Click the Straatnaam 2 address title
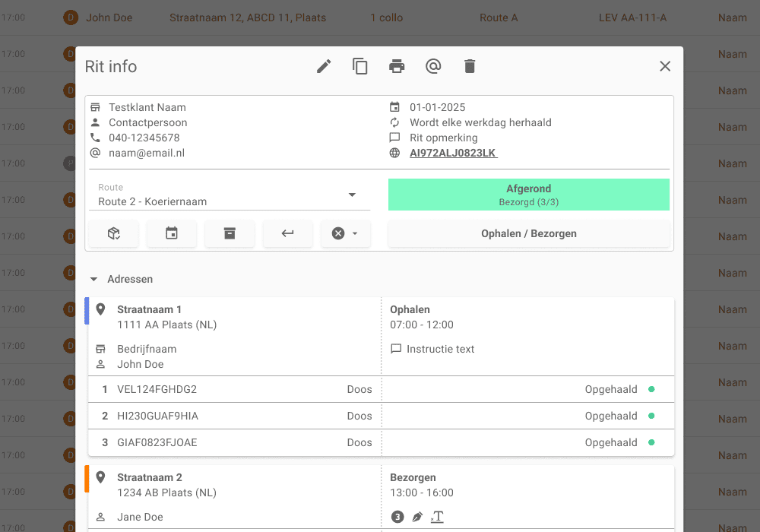This screenshot has height=532, width=760. pyautogui.click(x=149, y=478)
